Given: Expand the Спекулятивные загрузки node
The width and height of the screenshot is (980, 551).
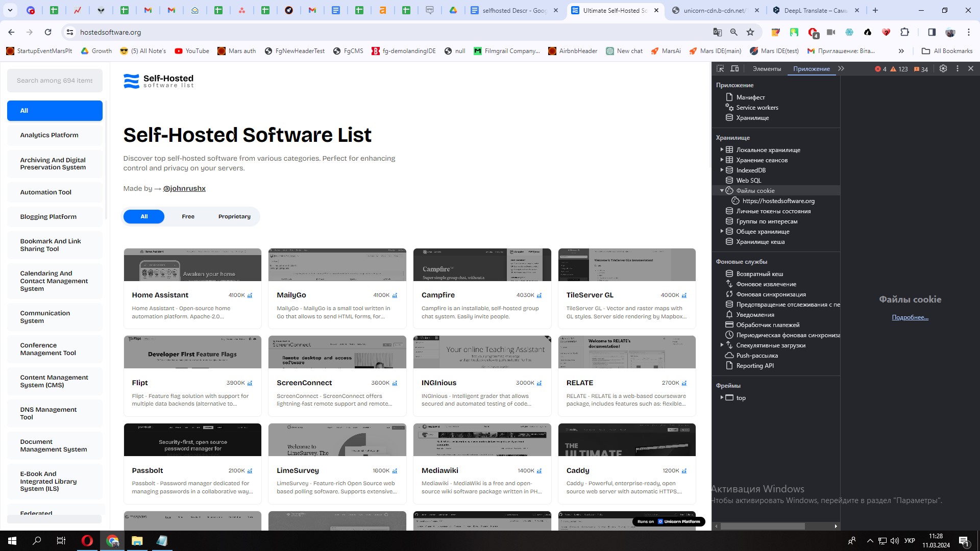Looking at the screenshot, I should [x=722, y=345].
